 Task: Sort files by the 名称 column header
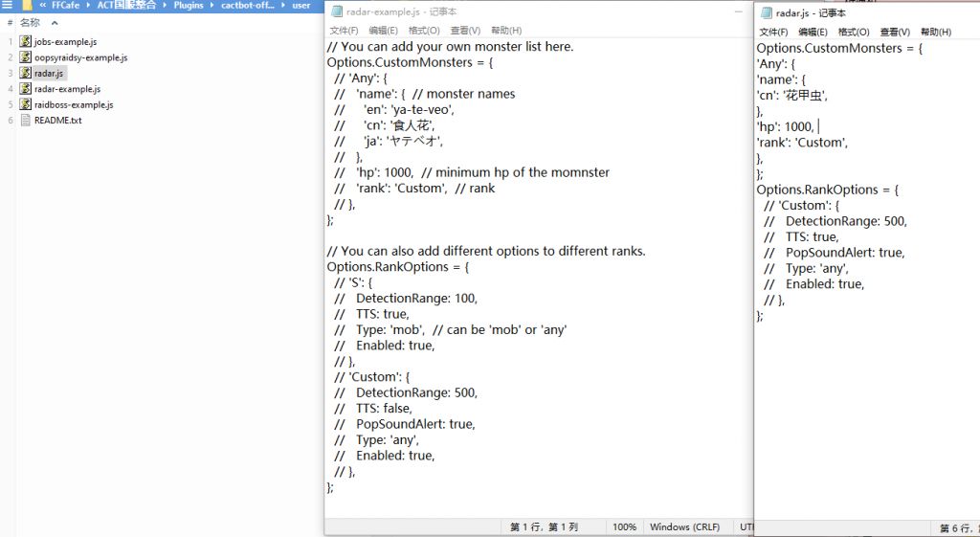(x=30, y=23)
